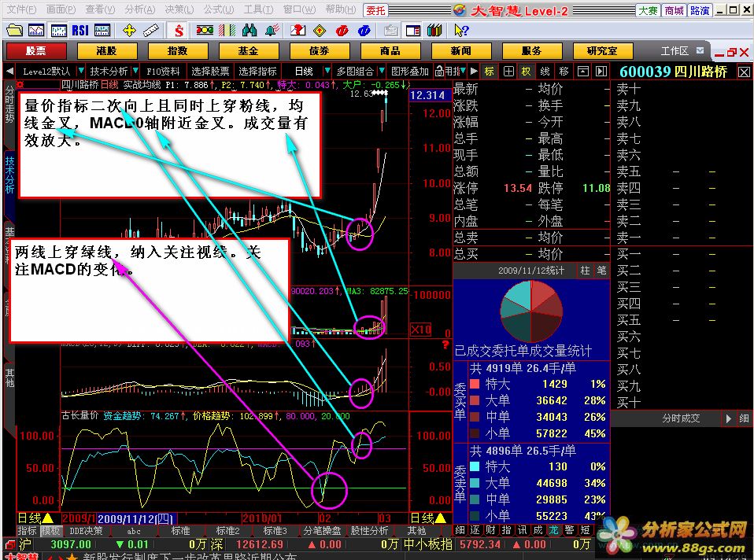Click the green alarm bell icon
The image size is (754, 560).
[x=272, y=31]
